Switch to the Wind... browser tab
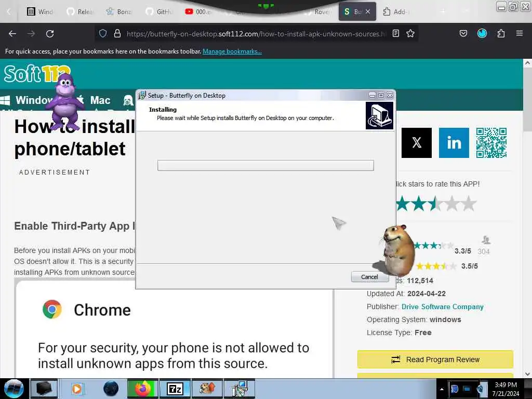Image resolution: width=532 pixels, height=399 pixels. pos(40,11)
